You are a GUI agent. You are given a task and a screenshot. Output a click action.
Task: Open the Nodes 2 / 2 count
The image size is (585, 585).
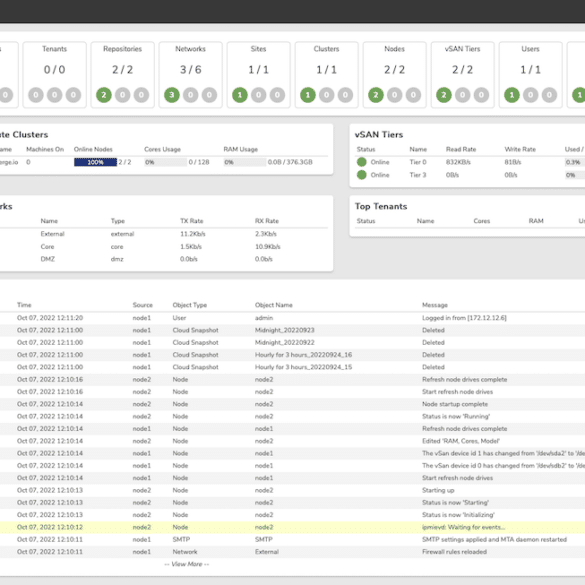tap(394, 69)
